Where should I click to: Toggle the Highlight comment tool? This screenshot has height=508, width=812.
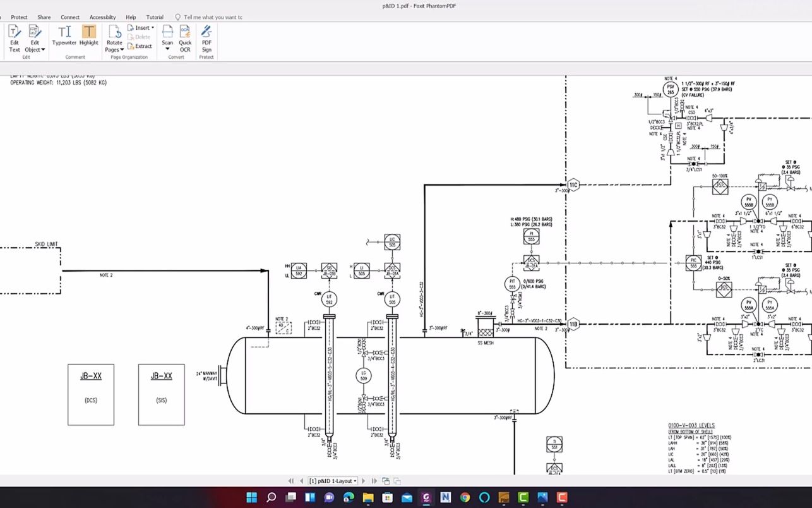(x=89, y=35)
